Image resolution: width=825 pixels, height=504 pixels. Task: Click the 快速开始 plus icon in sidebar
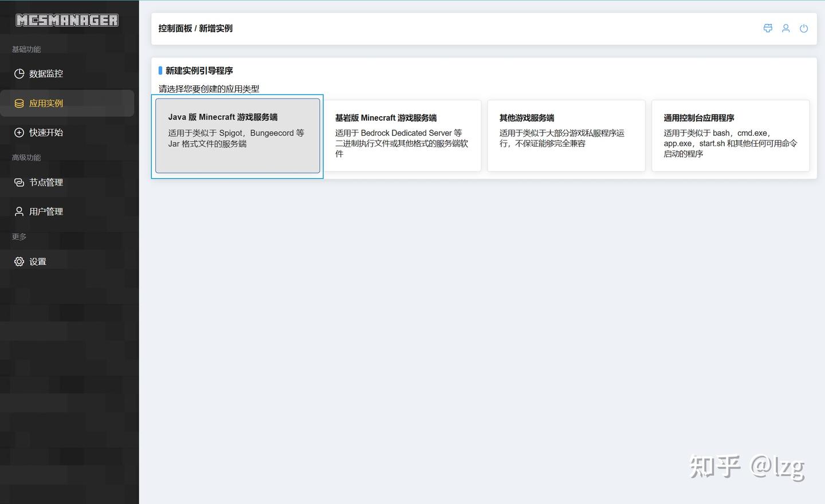pyautogui.click(x=18, y=132)
